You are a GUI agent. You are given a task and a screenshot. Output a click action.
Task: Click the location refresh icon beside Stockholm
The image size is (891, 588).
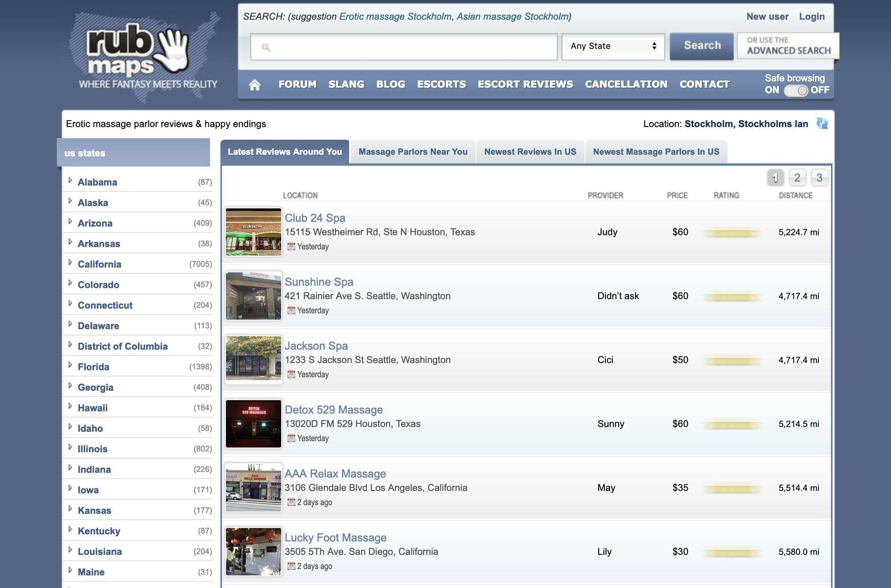tap(822, 124)
